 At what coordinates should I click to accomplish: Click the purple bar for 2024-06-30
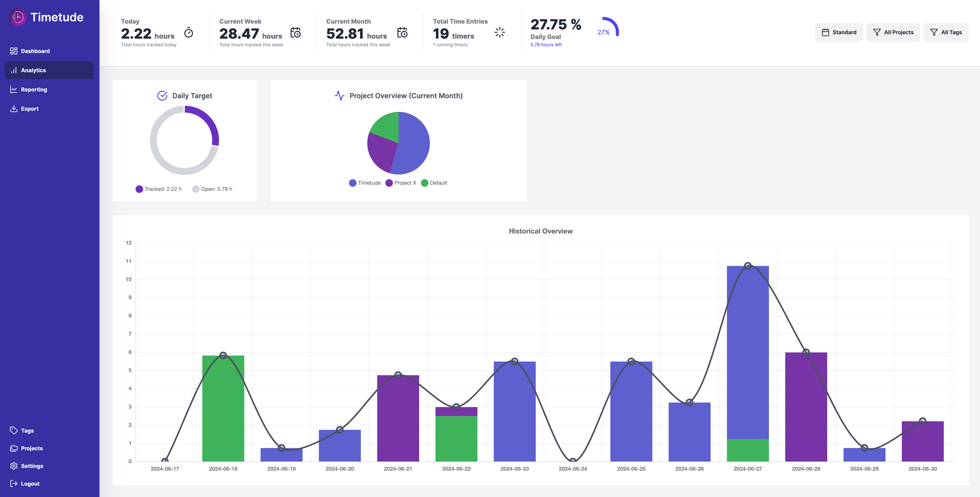[x=923, y=441]
